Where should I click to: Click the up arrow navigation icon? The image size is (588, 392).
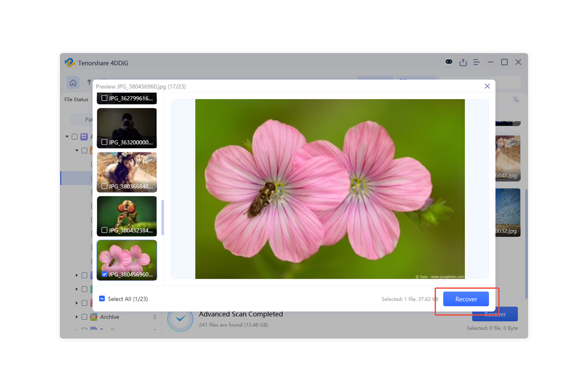pyautogui.click(x=89, y=82)
